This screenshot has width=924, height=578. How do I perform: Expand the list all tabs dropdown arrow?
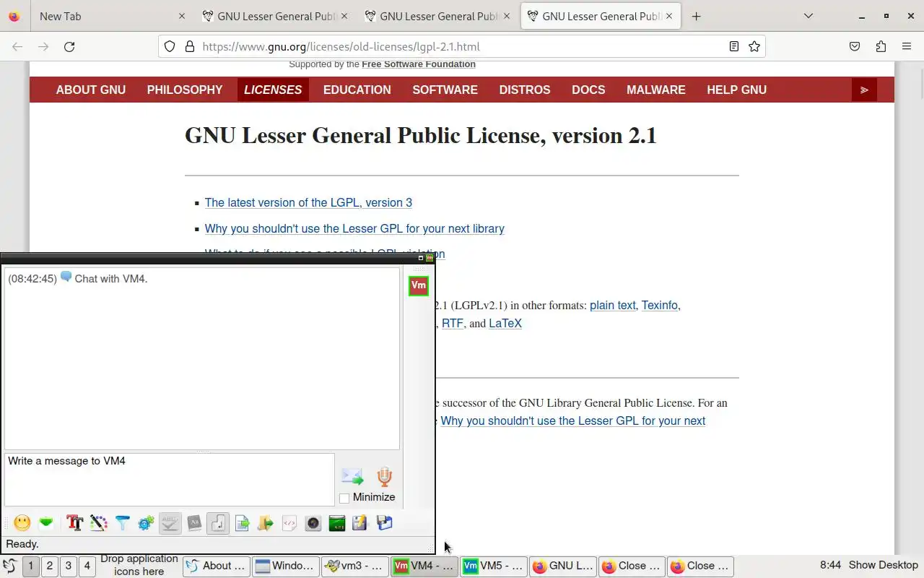(808, 16)
